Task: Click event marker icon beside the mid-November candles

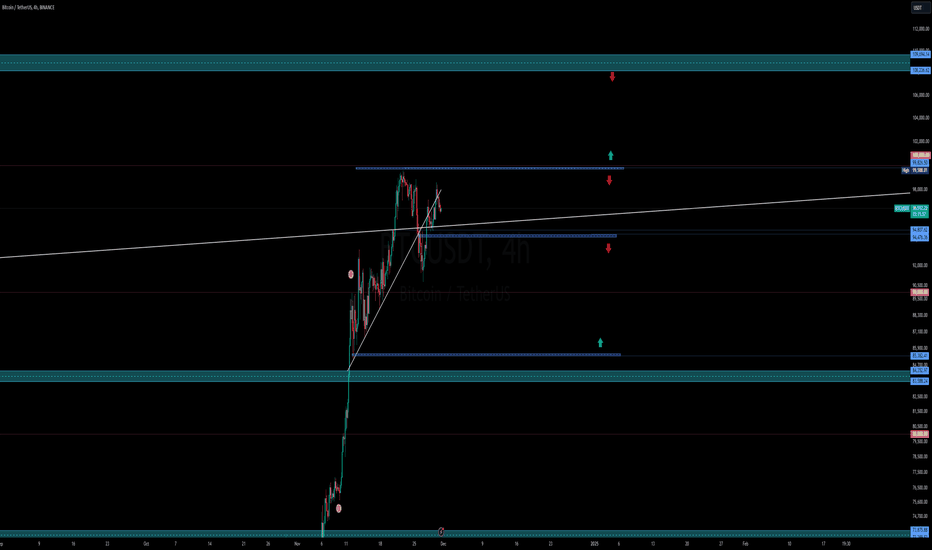Action: [x=351, y=274]
